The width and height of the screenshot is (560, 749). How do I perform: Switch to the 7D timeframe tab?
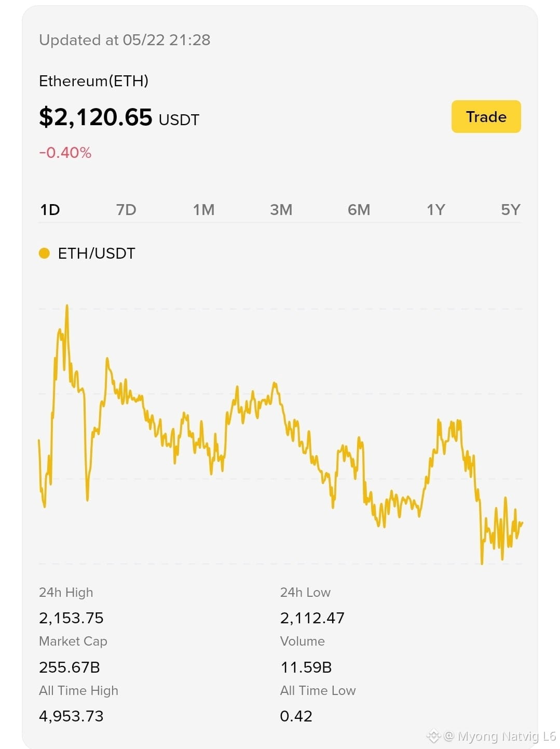coord(126,210)
